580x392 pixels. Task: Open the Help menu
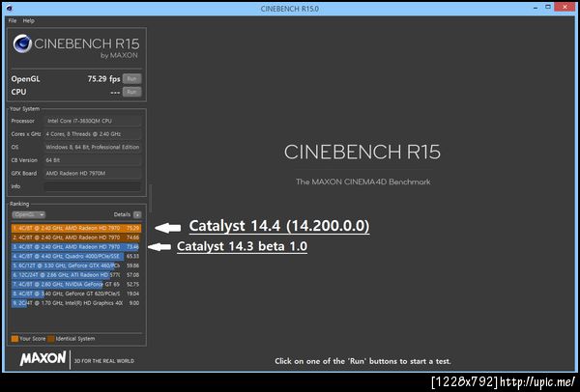coord(28,20)
